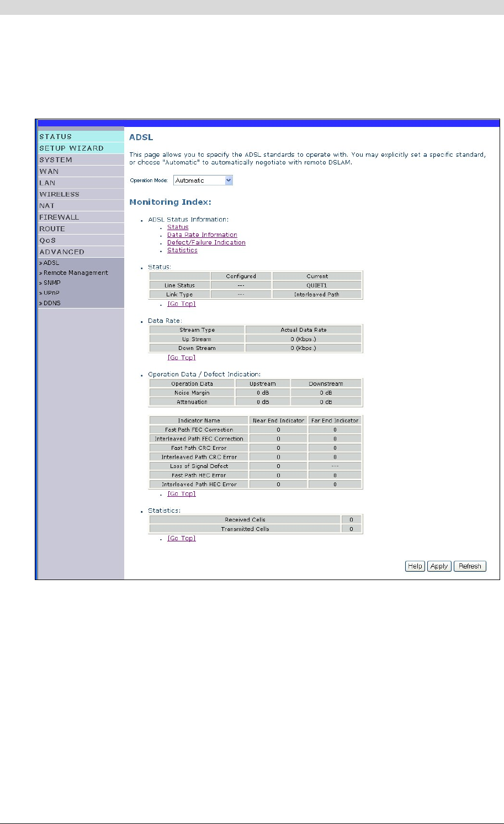The width and height of the screenshot is (504, 824).
Task: Click the Near End Indicator column header
Action: pos(279,421)
